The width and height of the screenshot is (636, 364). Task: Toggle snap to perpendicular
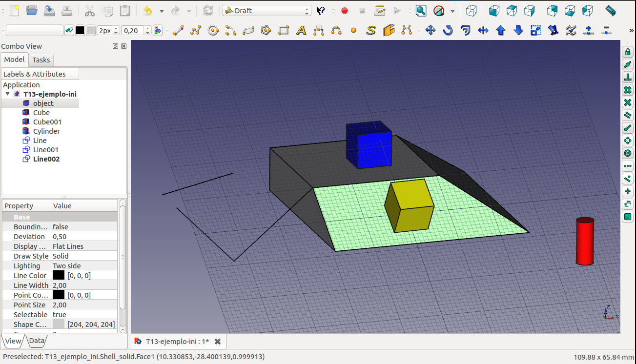click(x=628, y=77)
